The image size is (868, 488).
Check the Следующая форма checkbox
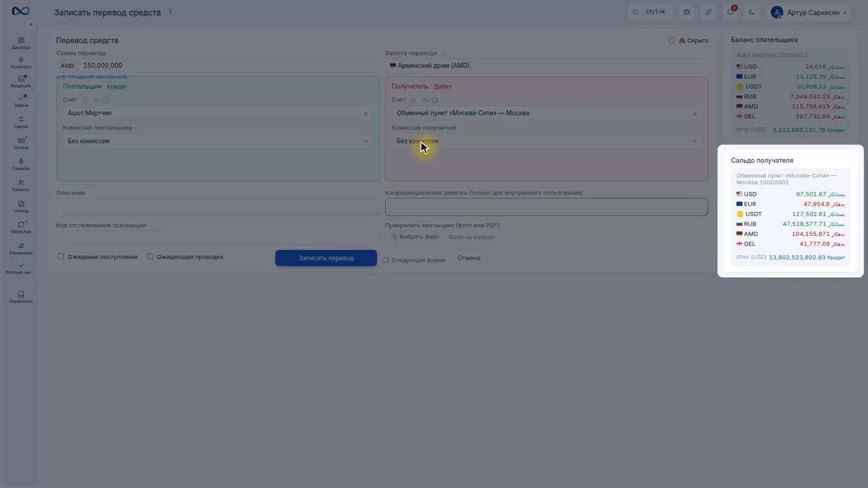pyautogui.click(x=385, y=260)
